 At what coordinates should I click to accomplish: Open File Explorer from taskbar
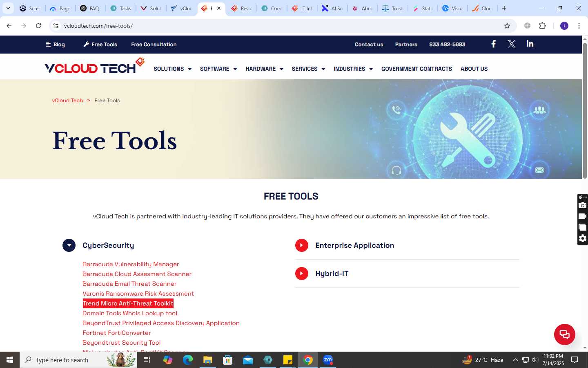pyautogui.click(x=208, y=360)
